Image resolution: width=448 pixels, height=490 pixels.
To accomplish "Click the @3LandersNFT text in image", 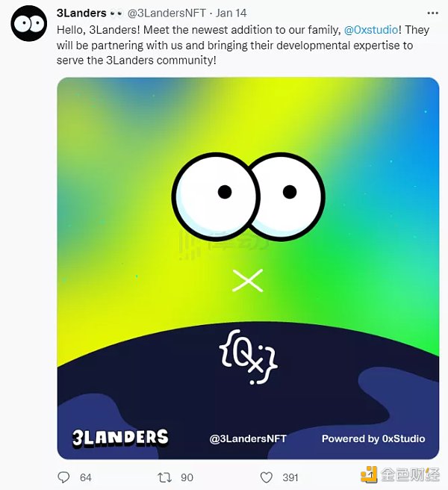I will click(248, 438).
